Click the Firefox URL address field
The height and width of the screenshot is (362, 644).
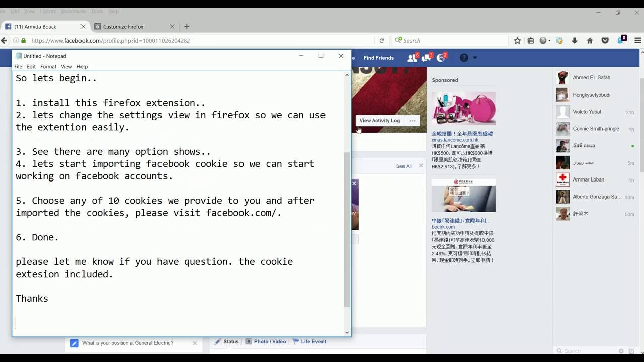pos(201,41)
